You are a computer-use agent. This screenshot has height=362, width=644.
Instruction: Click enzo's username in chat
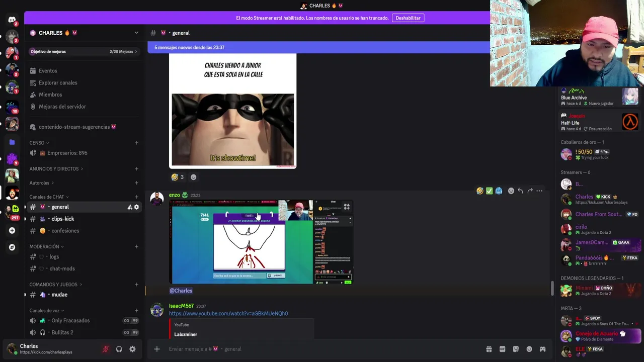coord(174,195)
